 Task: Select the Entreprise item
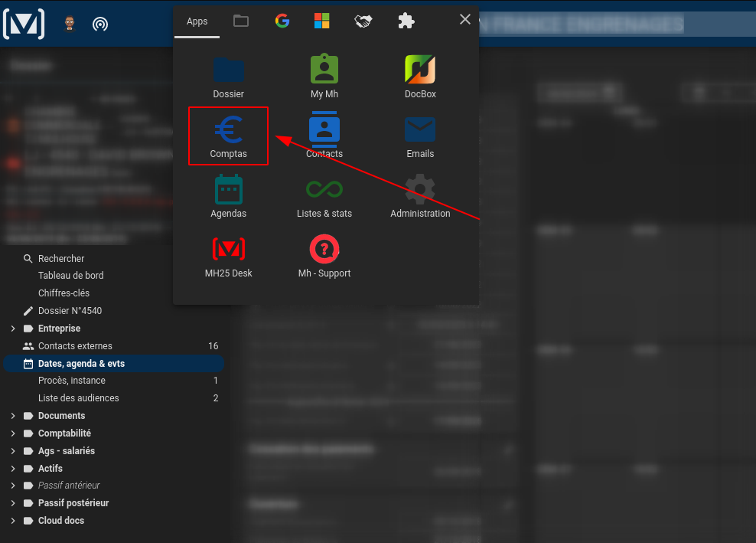coord(60,329)
